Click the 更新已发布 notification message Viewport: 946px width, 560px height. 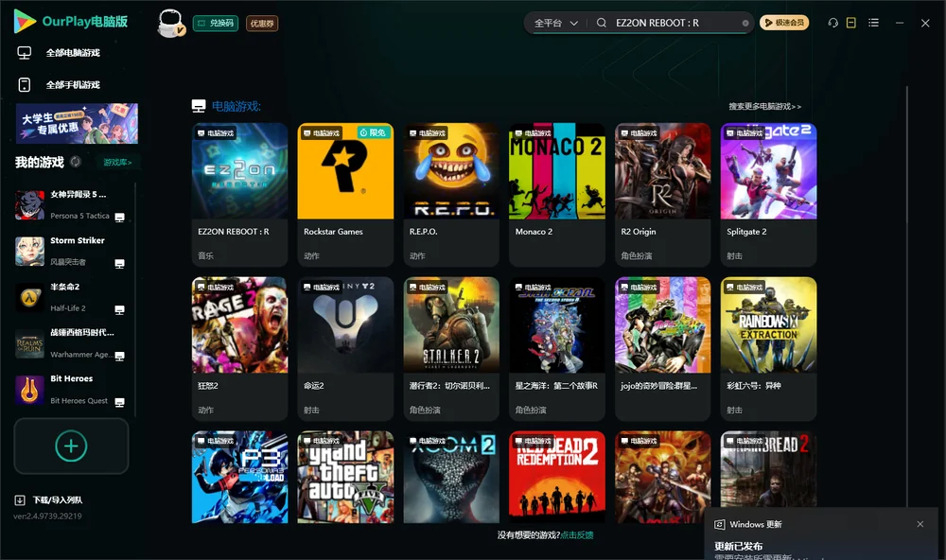[x=739, y=546]
